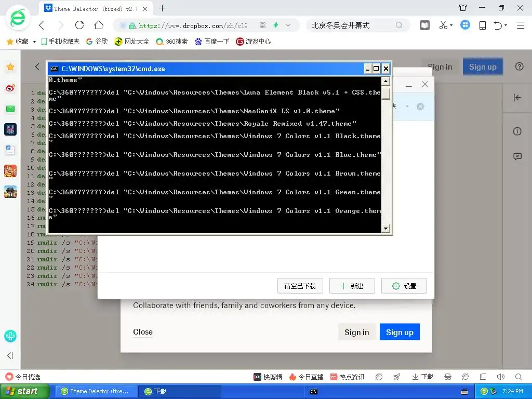
Task: Close the Theme Delector tab
Action: (145, 9)
